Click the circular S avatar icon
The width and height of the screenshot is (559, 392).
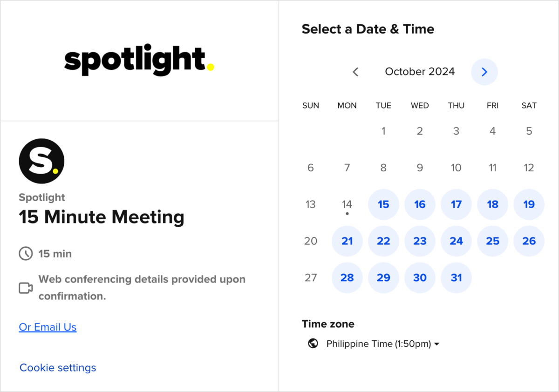41,161
